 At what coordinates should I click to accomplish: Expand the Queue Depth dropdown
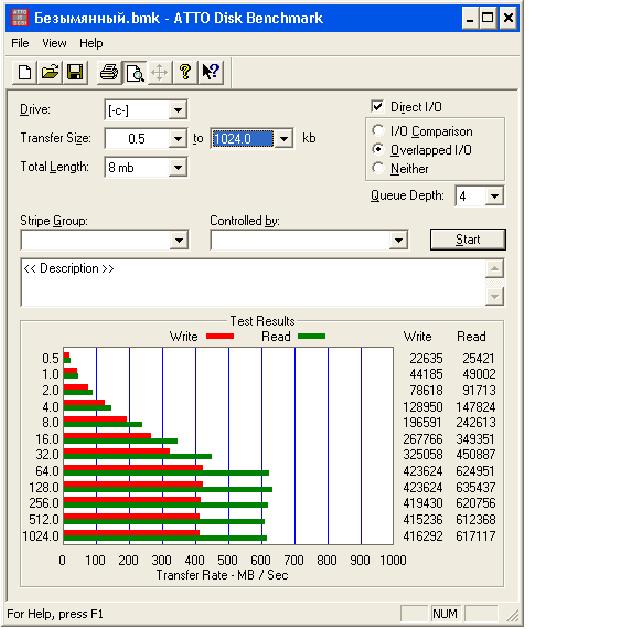(494, 197)
